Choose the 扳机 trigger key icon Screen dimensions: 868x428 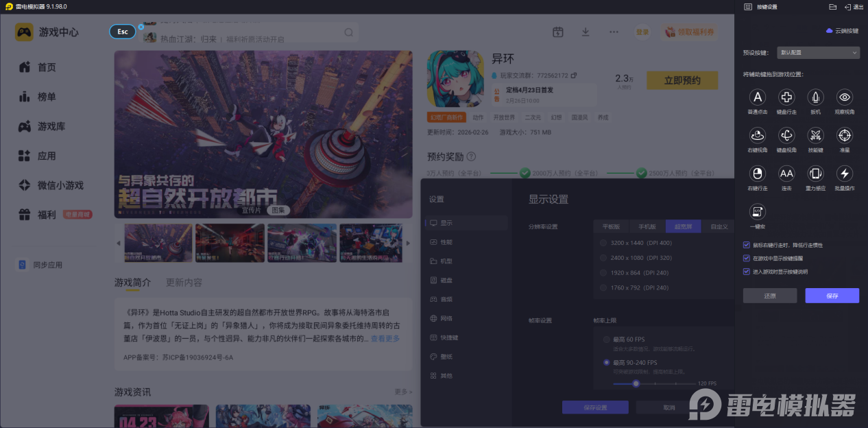pos(815,97)
